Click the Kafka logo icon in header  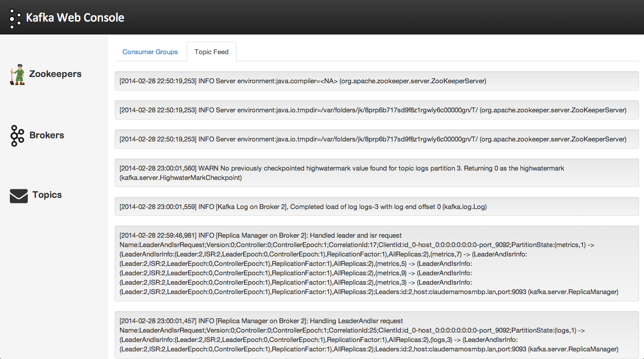(15, 18)
